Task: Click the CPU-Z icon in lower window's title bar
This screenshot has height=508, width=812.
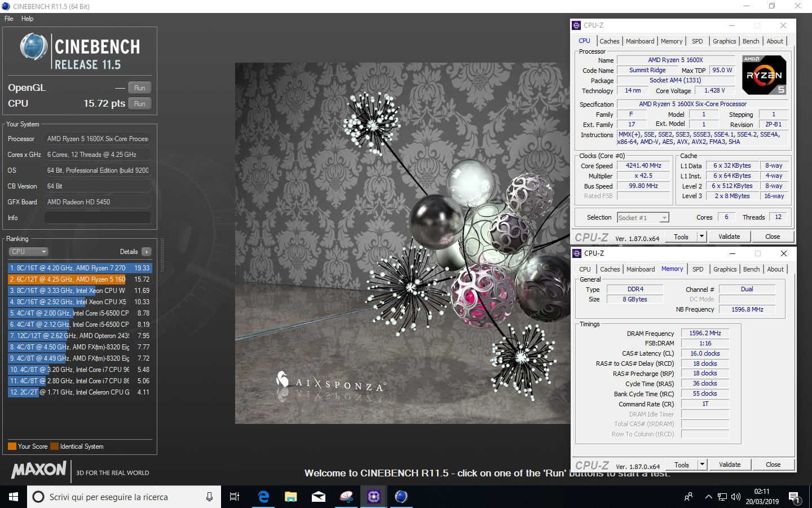Action: point(577,253)
